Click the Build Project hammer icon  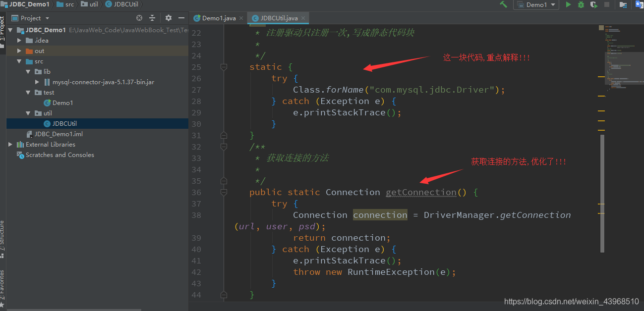pos(503,4)
